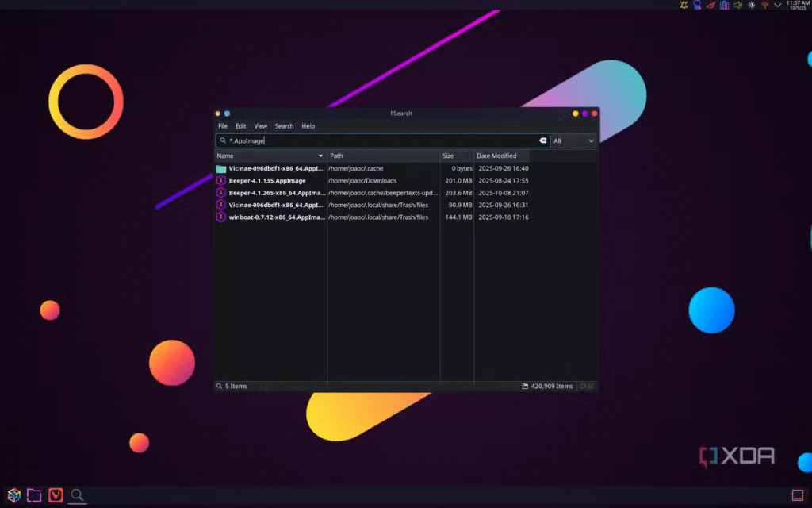Open the file manager from the taskbar
Viewport: 812px width, 508px height.
34,495
